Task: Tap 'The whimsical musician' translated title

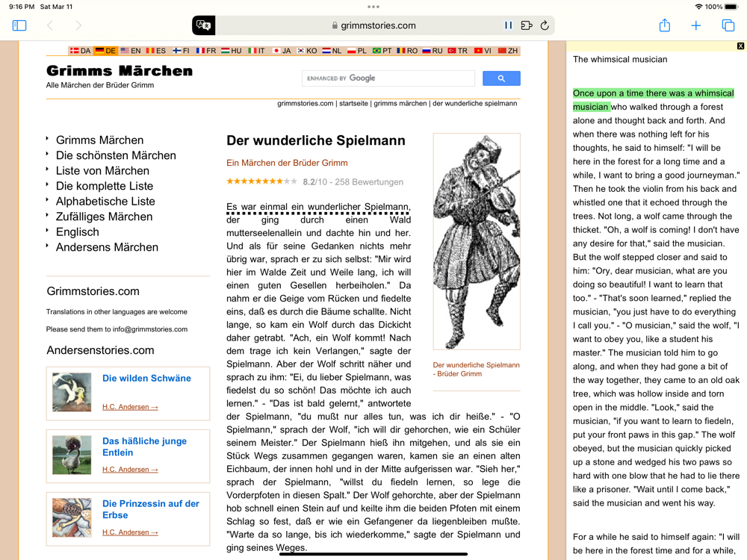Action: click(620, 60)
